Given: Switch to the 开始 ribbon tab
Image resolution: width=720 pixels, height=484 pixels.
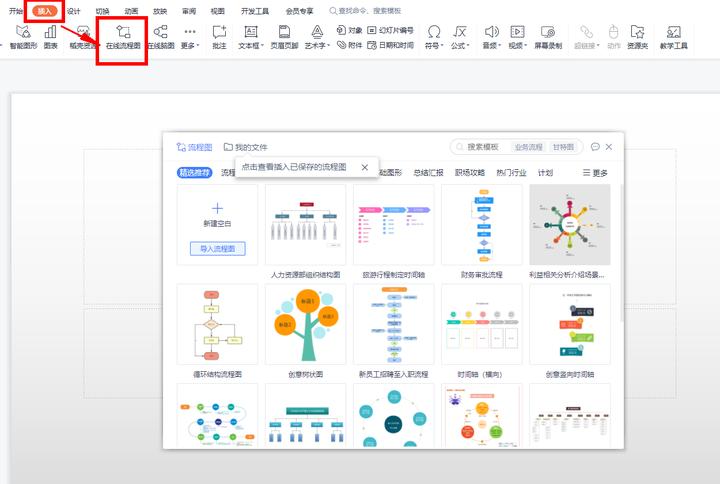Looking at the screenshot, I should [x=16, y=11].
